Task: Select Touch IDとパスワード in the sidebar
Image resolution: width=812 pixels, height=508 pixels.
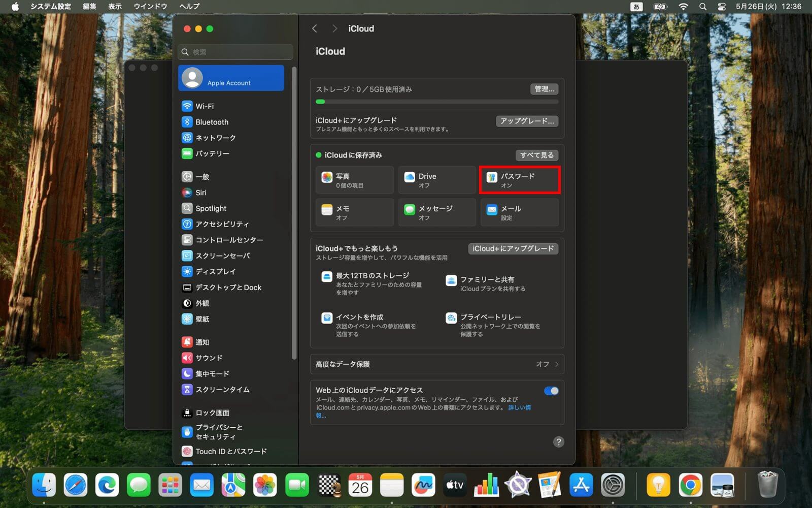Action: coord(231,451)
